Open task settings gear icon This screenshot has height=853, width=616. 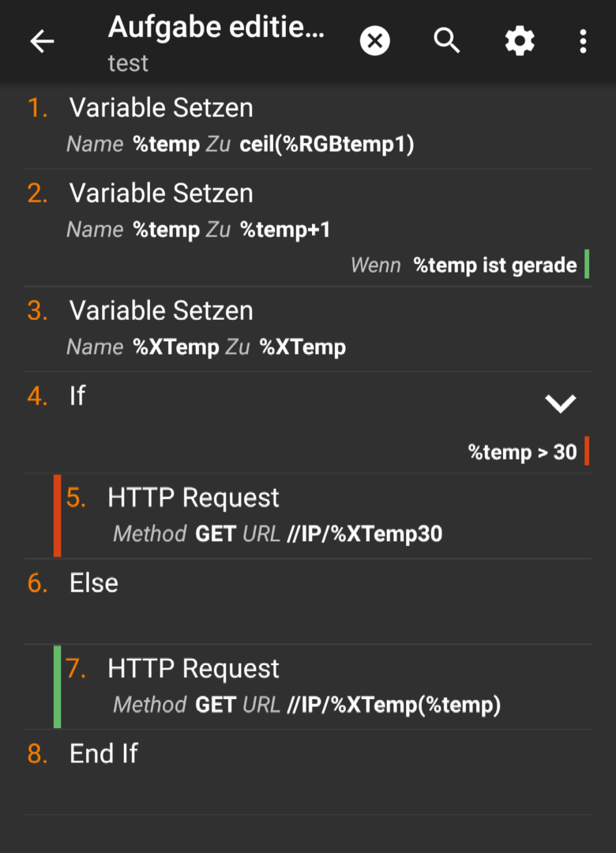pyautogui.click(x=520, y=41)
